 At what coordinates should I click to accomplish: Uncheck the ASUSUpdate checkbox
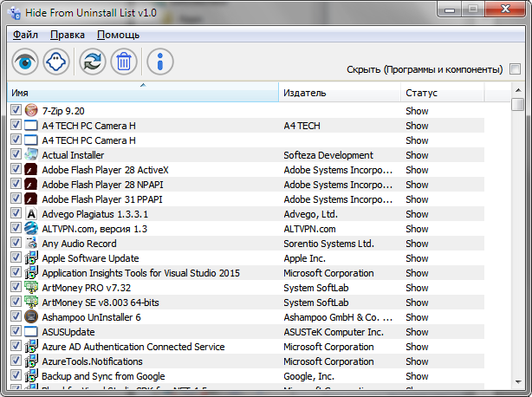pyautogui.click(x=16, y=331)
